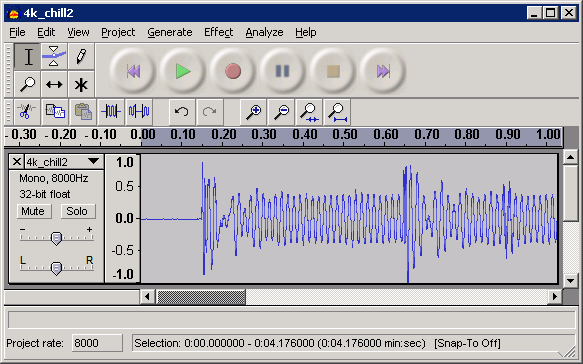Select the Multi-tool asterisk icon
This screenshot has width=583, height=364.
(x=81, y=84)
